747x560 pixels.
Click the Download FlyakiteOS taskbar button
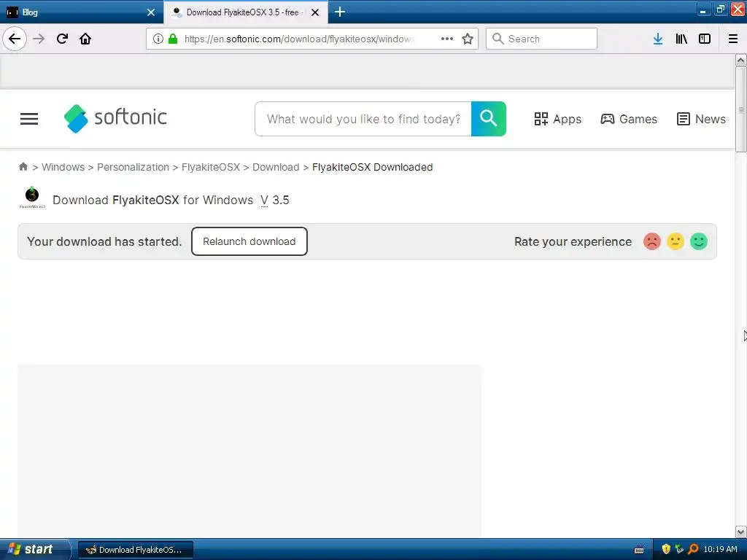point(135,550)
